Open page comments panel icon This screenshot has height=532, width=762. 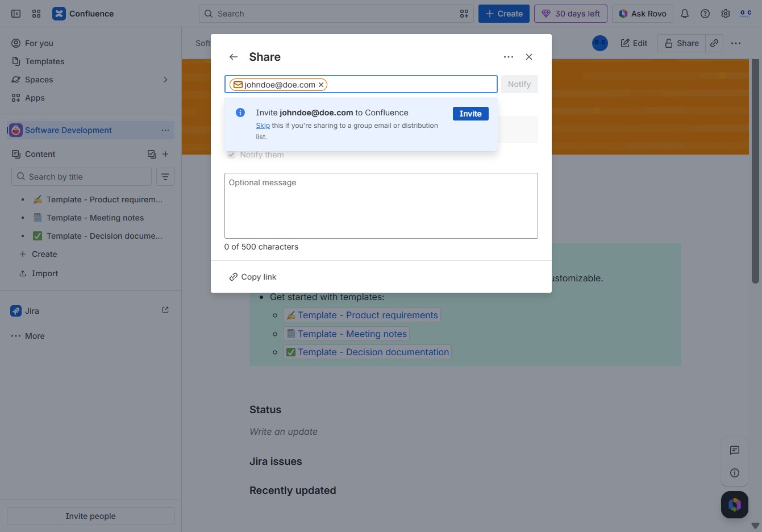coord(735,450)
